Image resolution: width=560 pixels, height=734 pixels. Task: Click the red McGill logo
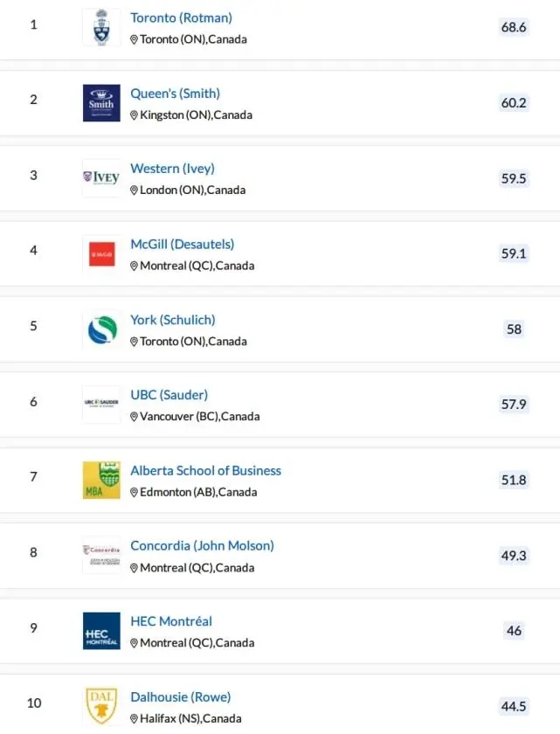click(x=101, y=254)
